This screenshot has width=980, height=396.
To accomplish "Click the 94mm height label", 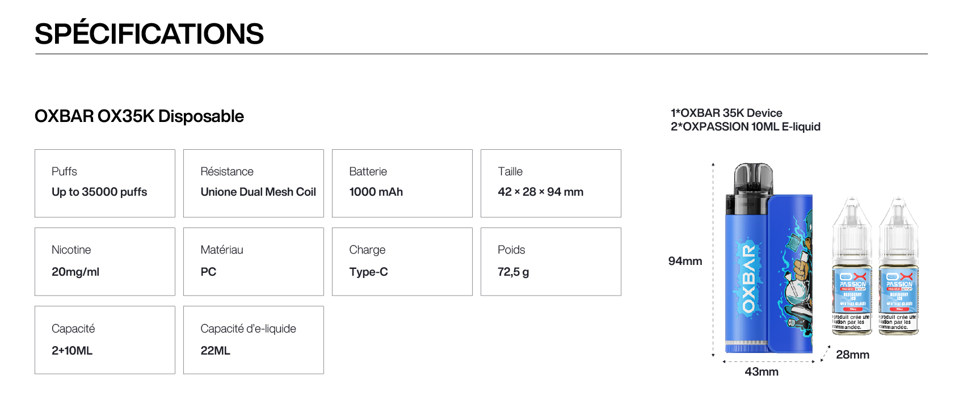I will [x=685, y=261].
